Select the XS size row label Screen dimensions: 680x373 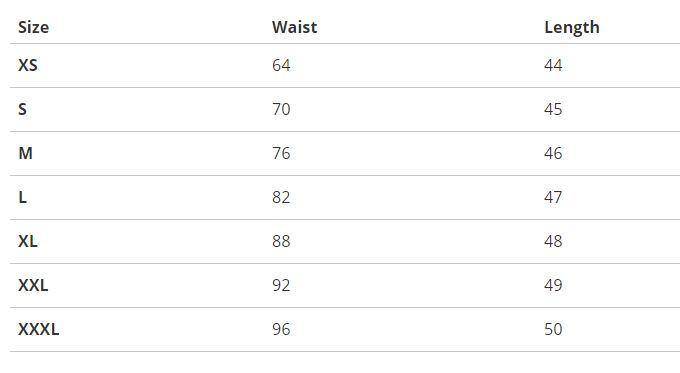point(28,65)
